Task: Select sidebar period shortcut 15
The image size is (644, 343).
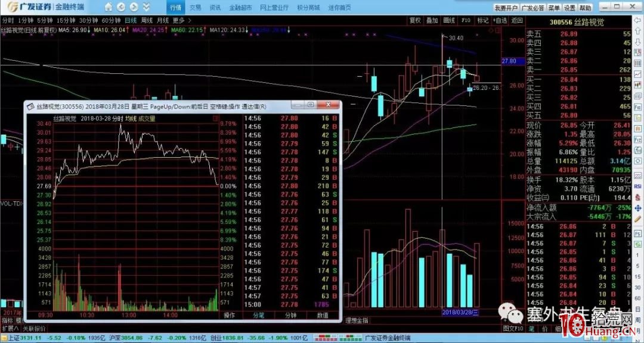Action: [x=638, y=276]
